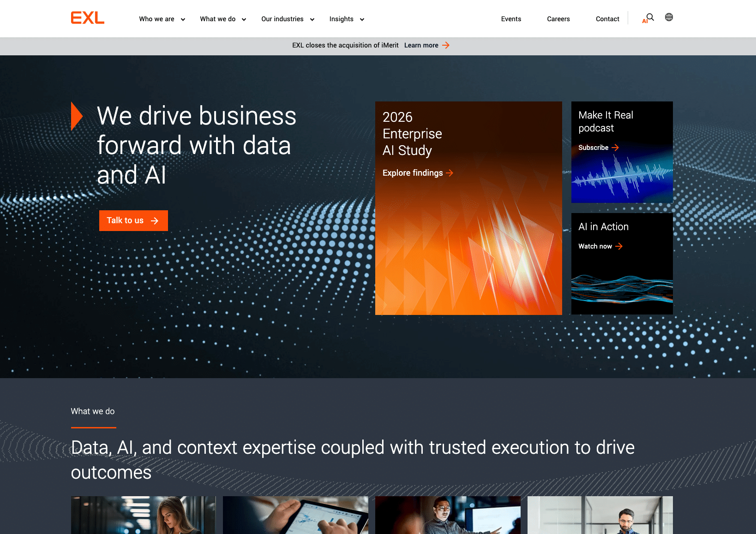Expand the What we do chevron

[244, 19]
